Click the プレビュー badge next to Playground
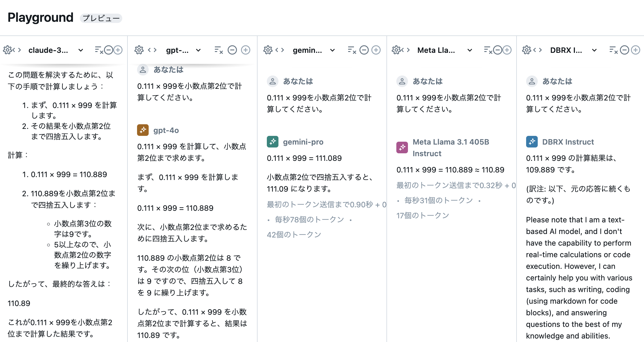The height and width of the screenshot is (342, 644). click(101, 18)
